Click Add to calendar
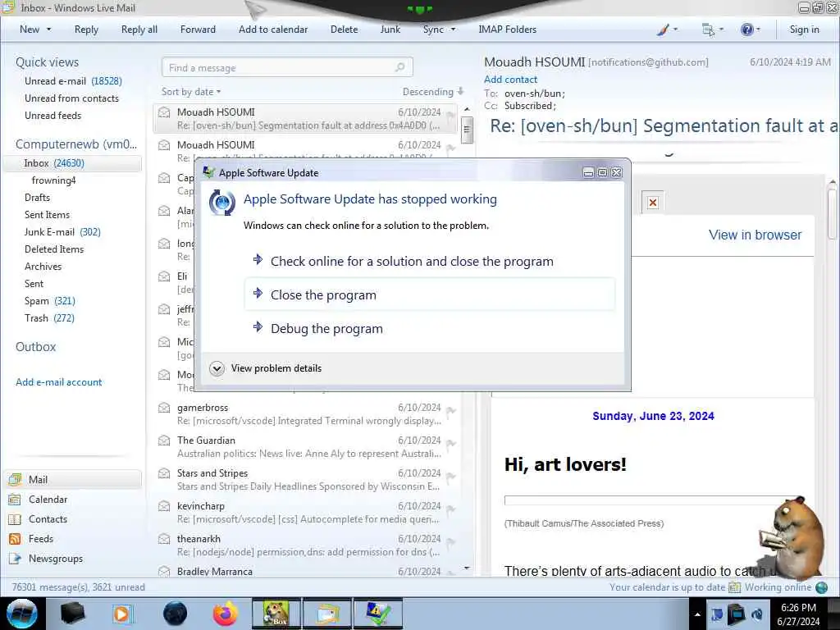840x630 pixels. coord(273,30)
